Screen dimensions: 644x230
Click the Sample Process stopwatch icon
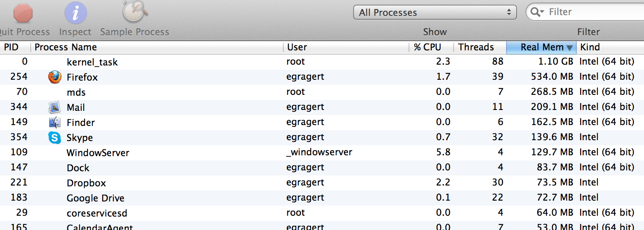point(135,11)
